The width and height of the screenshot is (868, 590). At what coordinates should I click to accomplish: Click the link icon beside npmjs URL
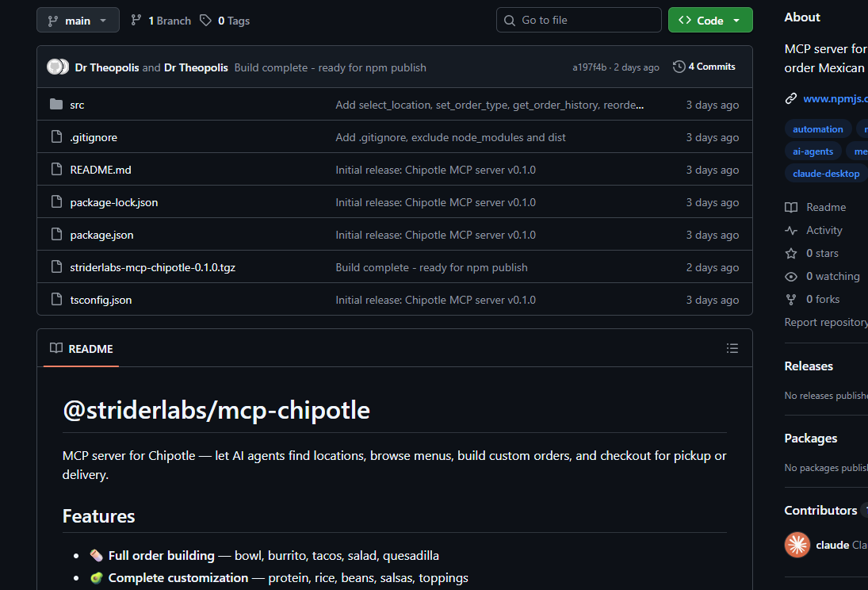pyautogui.click(x=790, y=98)
